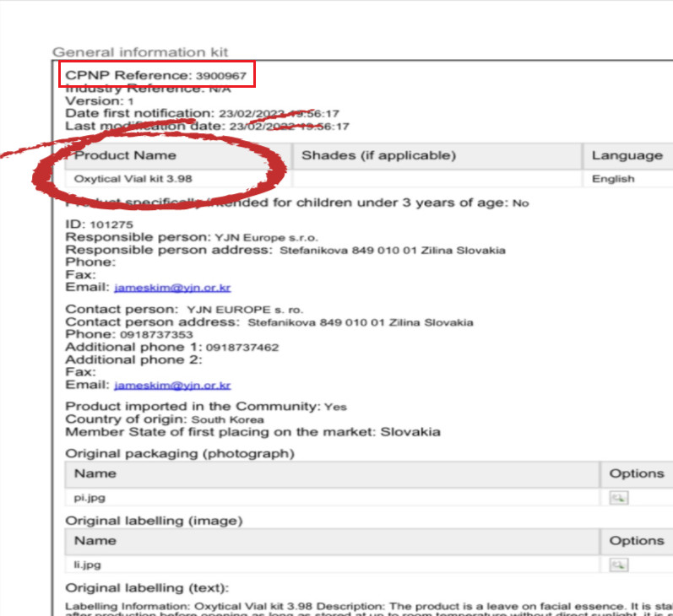Select the li.jpg file name

click(x=88, y=565)
